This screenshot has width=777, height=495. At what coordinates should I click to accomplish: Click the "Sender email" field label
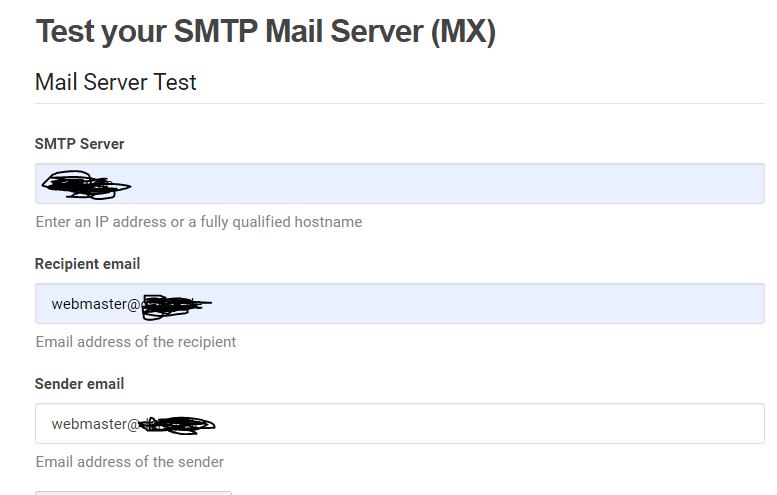(x=80, y=384)
